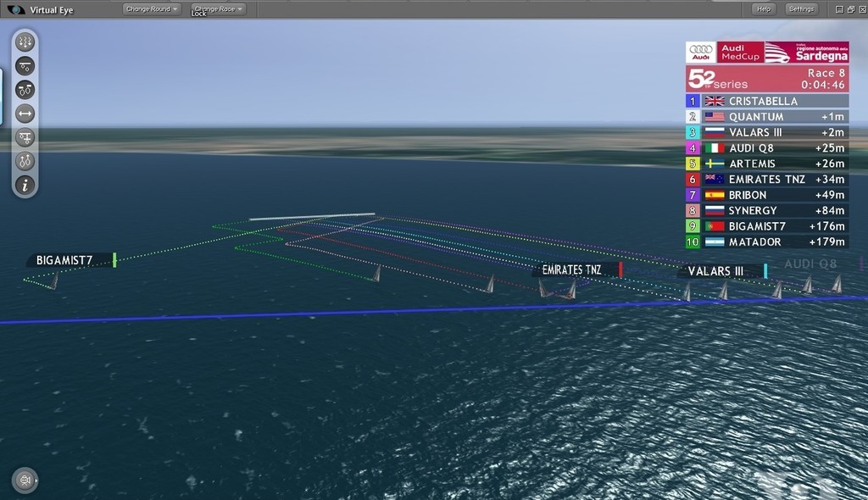Select EMIRATES TNZ row in the leaderboard list
868x500 pixels.
766,179
